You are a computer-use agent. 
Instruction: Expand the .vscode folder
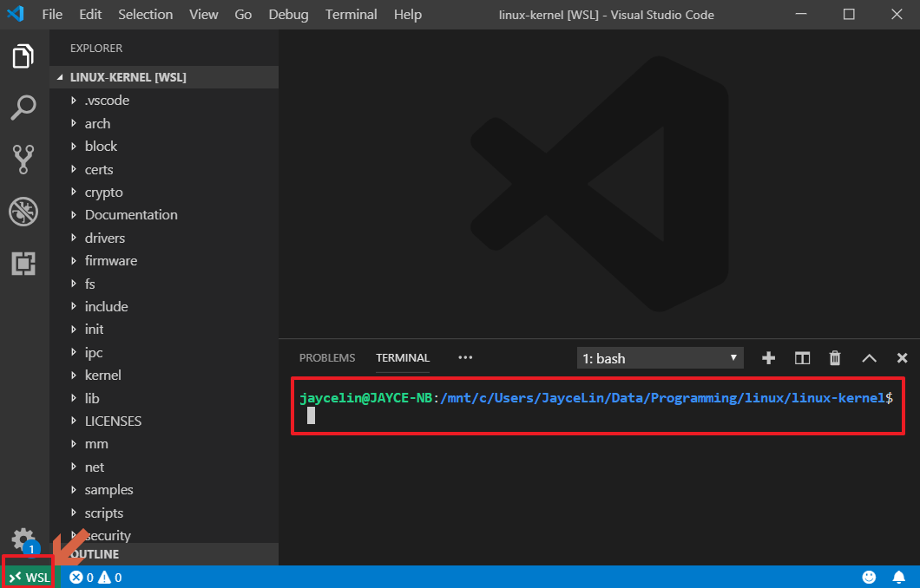point(164,101)
